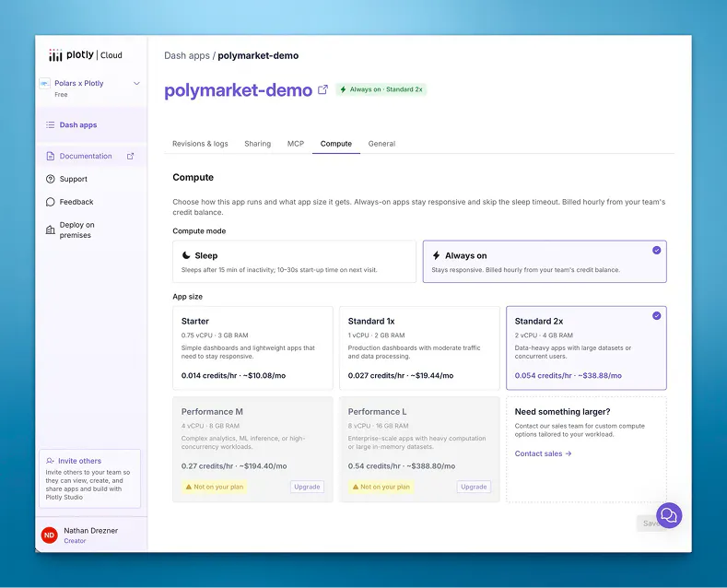The height and width of the screenshot is (588, 727).
Task: Expand the Polars x Plotly team dropdown
Action: (136, 84)
